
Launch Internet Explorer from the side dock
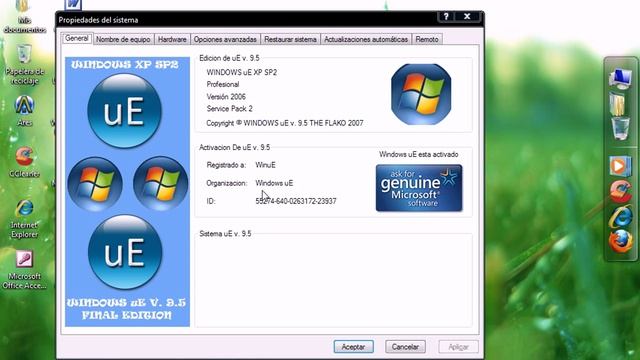[x=620, y=216]
